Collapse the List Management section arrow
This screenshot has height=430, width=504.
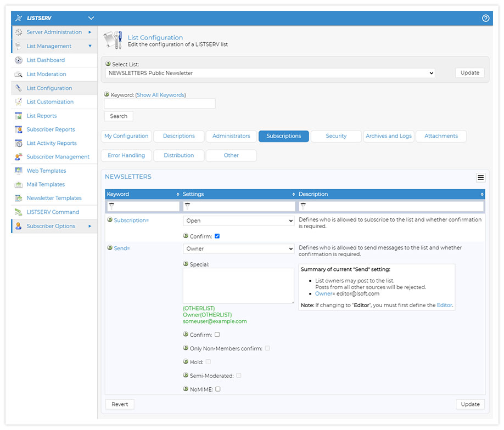tap(90, 46)
